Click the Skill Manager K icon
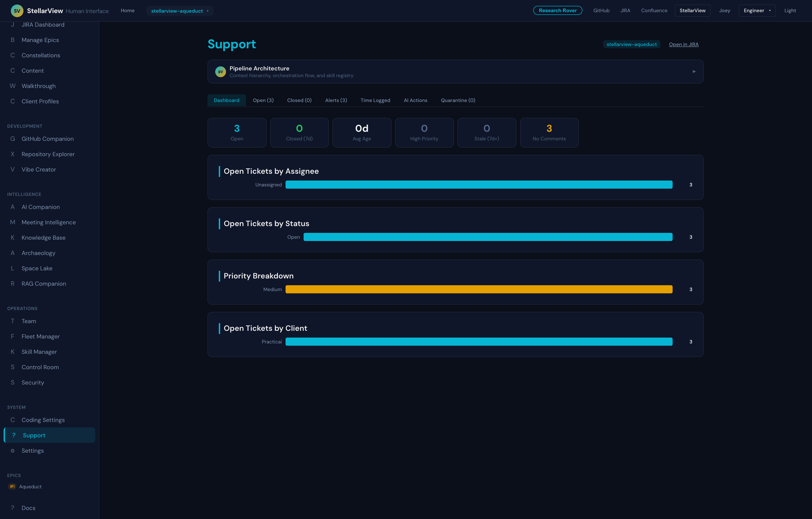 (12, 352)
